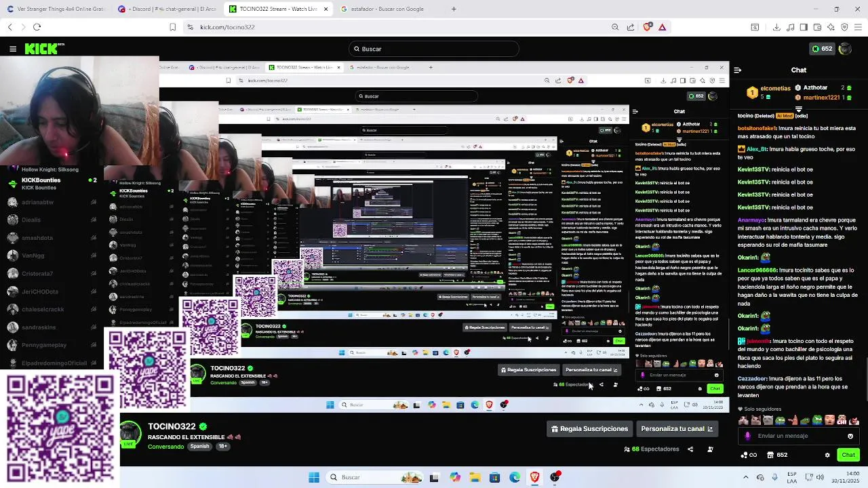Image resolution: width=868 pixels, height=488 pixels.
Task: Click the Spanish language tag
Action: click(x=199, y=447)
